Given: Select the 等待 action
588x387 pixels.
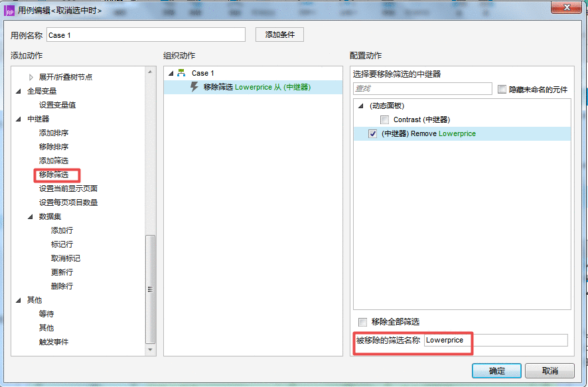Looking at the screenshot, I should (x=46, y=314).
